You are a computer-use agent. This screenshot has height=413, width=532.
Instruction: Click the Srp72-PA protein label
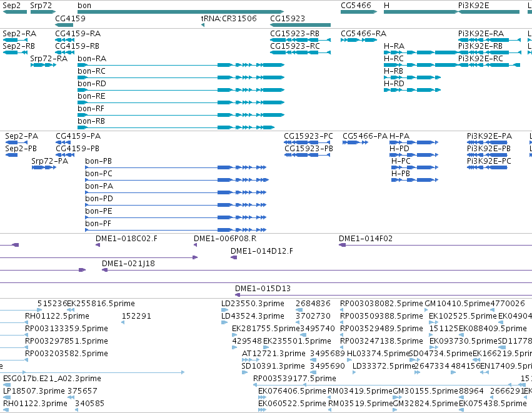[50, 161]
